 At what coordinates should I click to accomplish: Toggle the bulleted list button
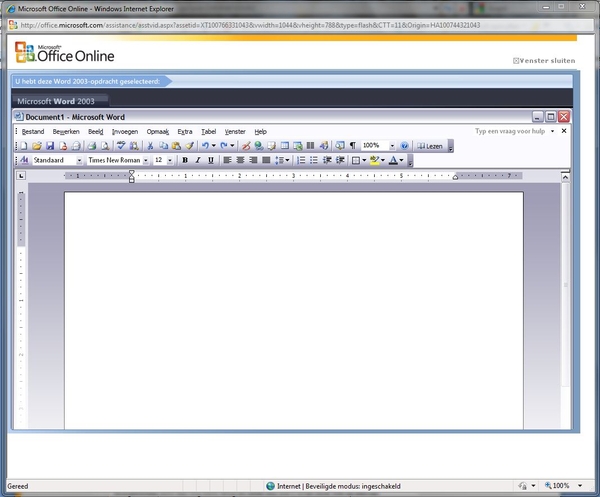314,160
